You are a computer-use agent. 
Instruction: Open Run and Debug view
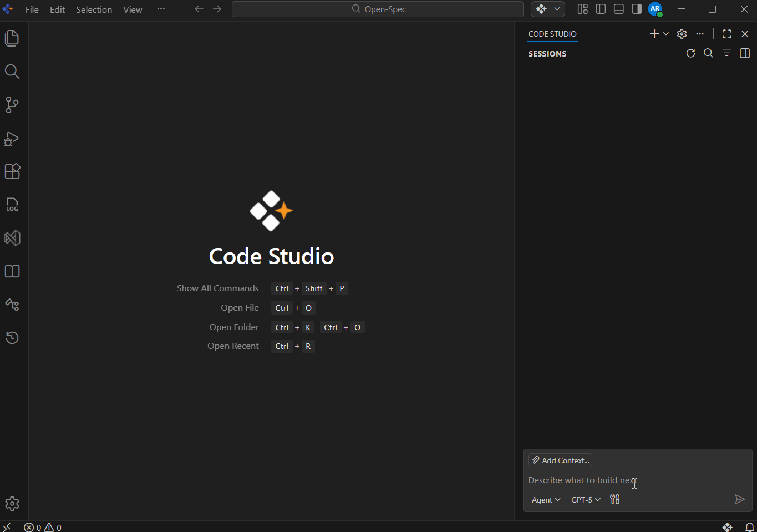pos(12,138)
